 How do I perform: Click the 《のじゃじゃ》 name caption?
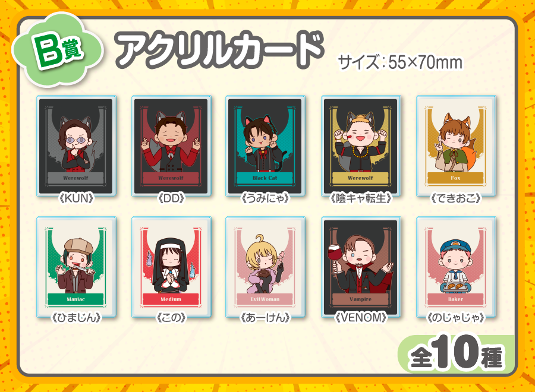pyautogui.click(x=456, y=318)
